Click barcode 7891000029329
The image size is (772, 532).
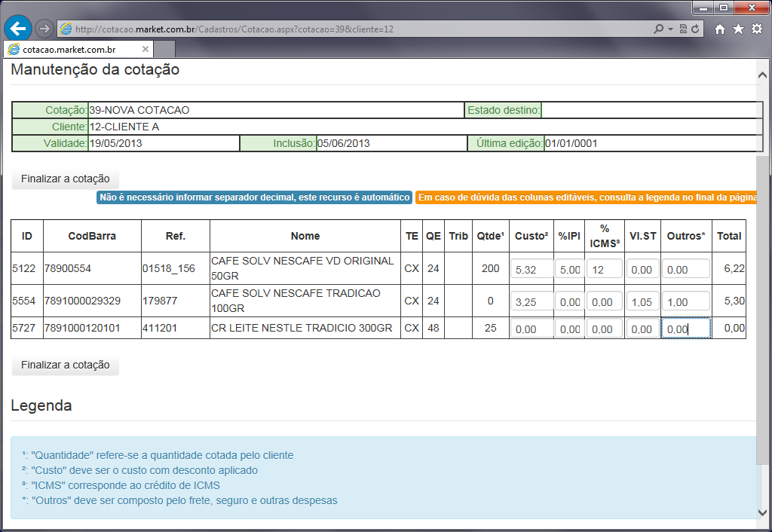pos(82,301)
